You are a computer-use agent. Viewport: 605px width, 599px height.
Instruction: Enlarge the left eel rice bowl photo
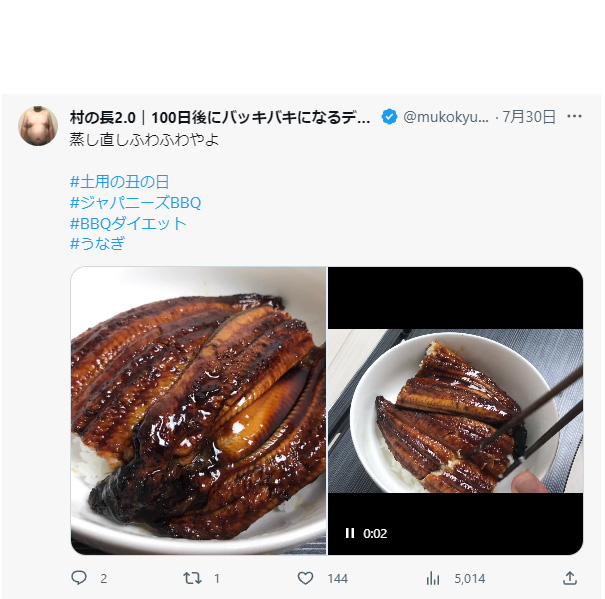point(198,411)
